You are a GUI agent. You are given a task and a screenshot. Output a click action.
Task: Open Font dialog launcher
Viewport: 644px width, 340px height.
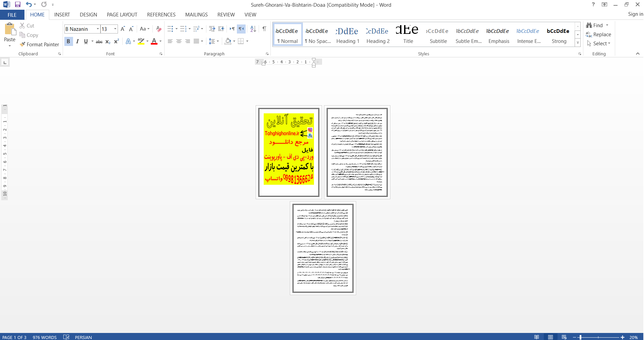[x=161, y=54]
